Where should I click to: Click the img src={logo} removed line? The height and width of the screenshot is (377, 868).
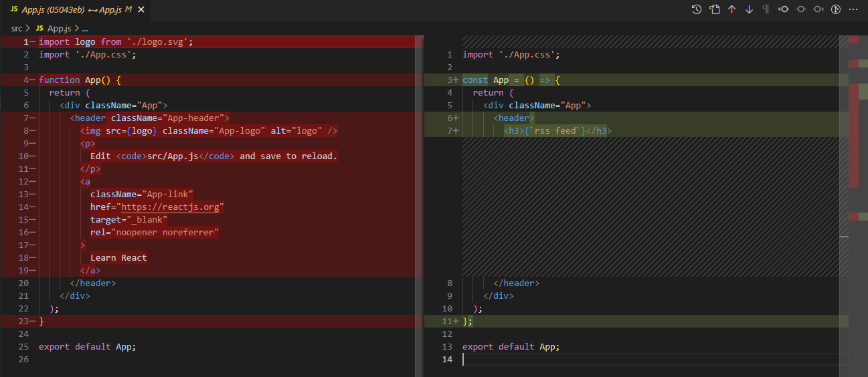pyautogui.click(x=209, y=130)
